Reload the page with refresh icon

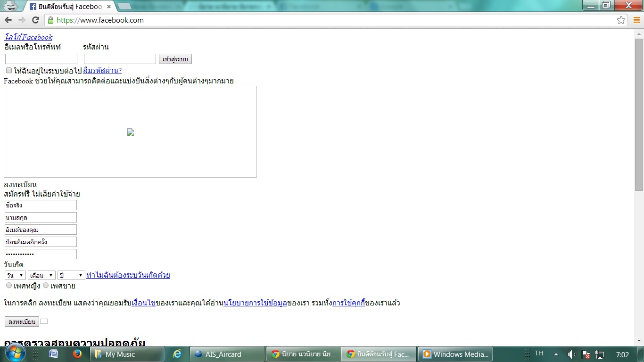point(35,20)
